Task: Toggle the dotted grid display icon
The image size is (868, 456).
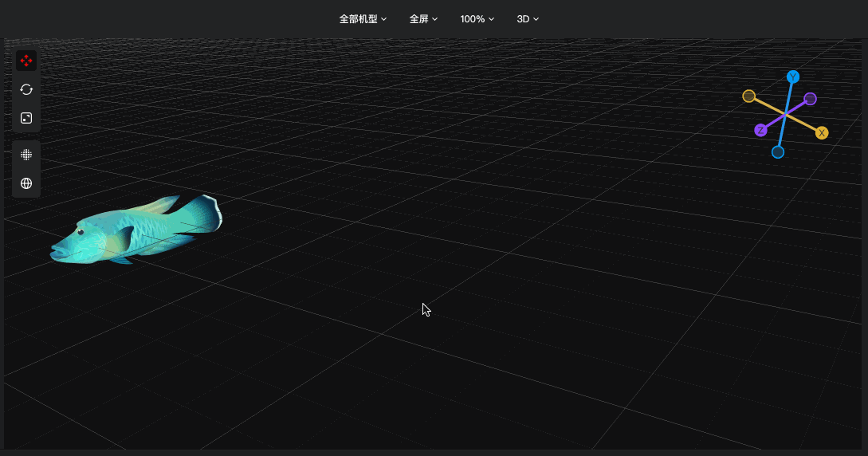Action: pos(26,155)
